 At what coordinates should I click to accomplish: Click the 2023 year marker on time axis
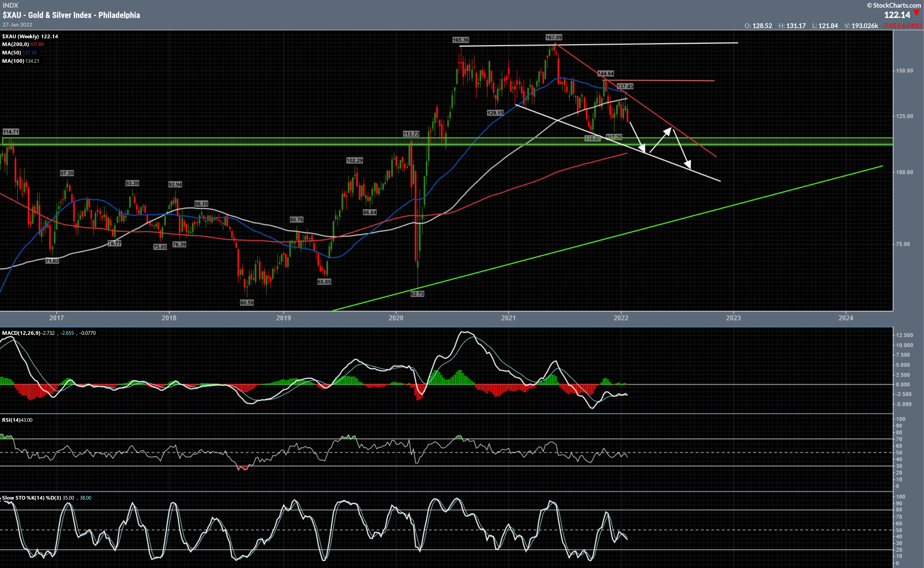point(733,318)
